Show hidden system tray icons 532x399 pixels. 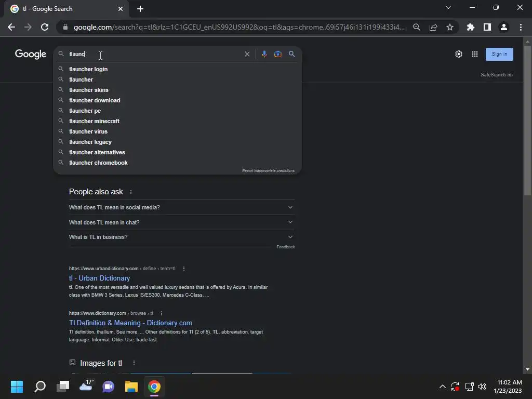pos(443,387)
